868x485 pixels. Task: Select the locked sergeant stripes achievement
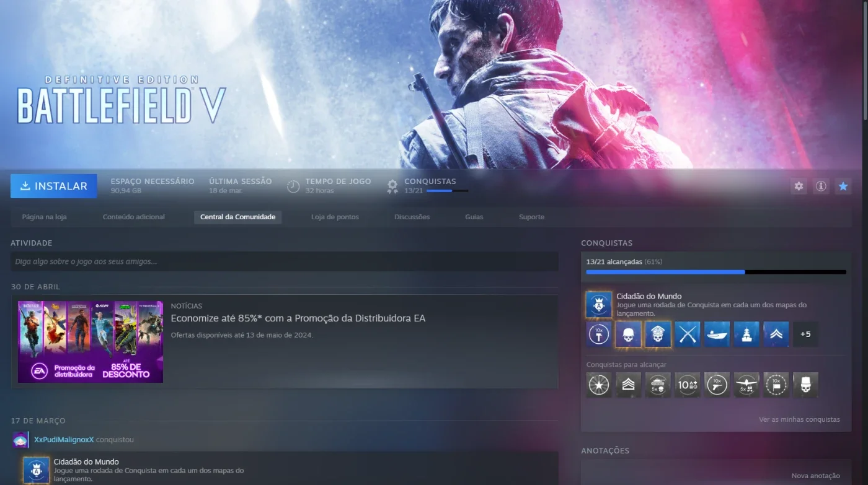pos(629,385)
